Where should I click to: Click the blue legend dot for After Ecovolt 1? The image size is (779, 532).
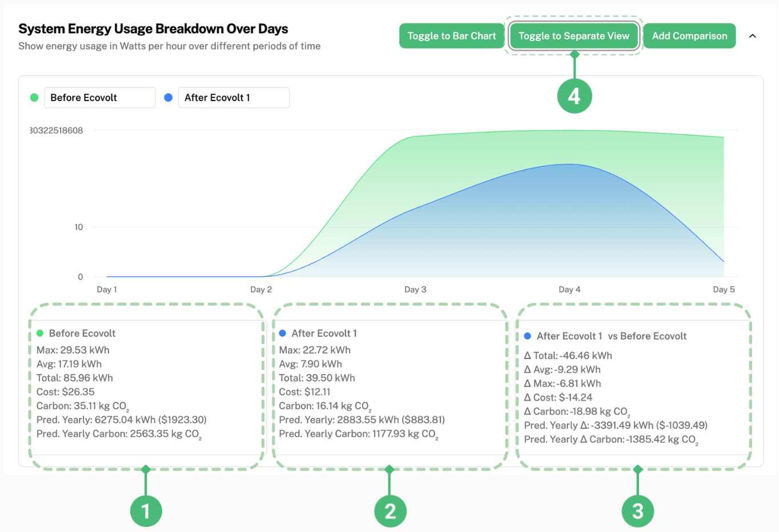(168, 97)
